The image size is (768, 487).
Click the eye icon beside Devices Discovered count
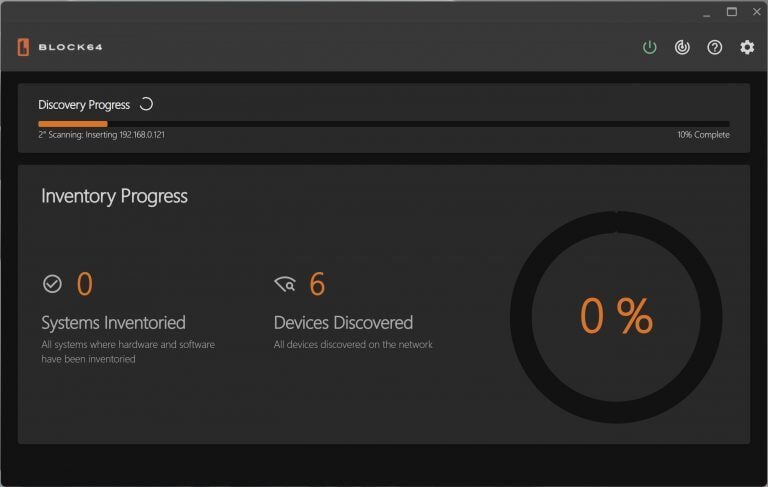pos(285,285)
